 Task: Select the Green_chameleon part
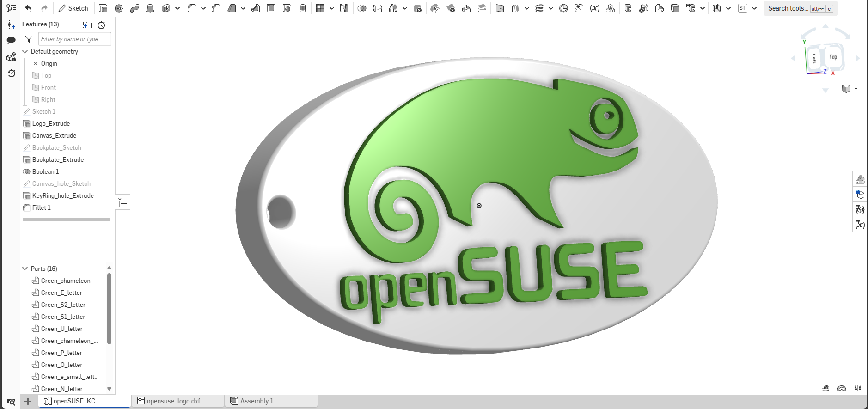tap(66, 281)
